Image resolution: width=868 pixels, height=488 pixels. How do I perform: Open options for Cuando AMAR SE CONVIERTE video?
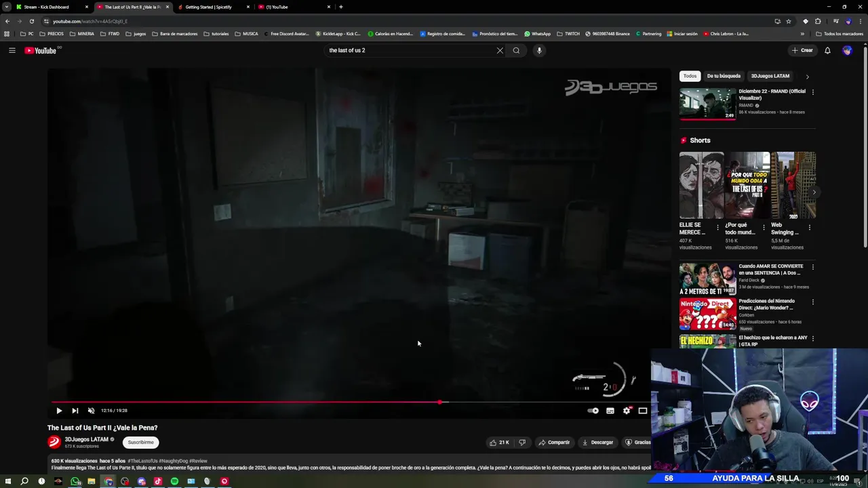[812, 267]
